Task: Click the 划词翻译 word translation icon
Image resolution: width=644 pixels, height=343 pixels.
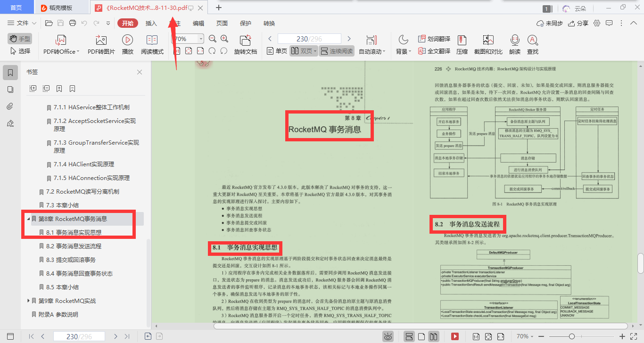Action: [422, 39]
